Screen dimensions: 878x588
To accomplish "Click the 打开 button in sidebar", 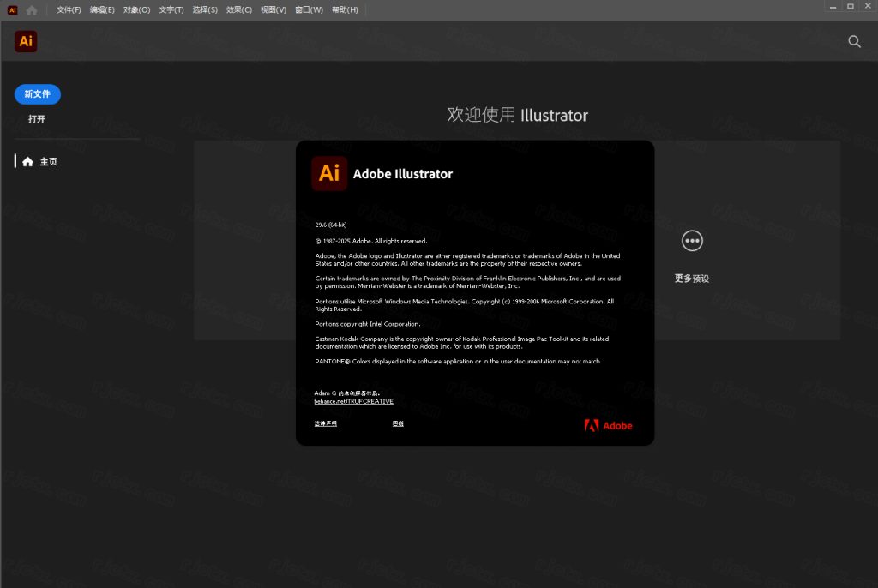I will point(37,119).
